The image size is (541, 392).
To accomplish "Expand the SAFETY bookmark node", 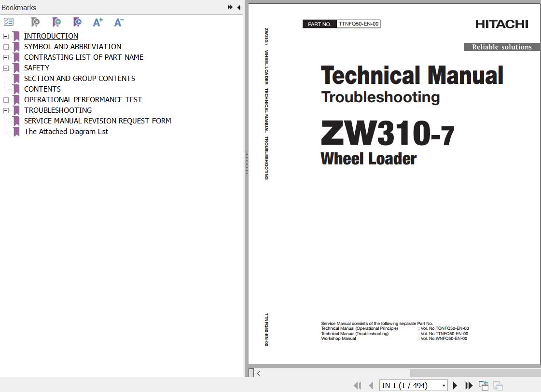I will pyautogui.click(x=6, y=68).
